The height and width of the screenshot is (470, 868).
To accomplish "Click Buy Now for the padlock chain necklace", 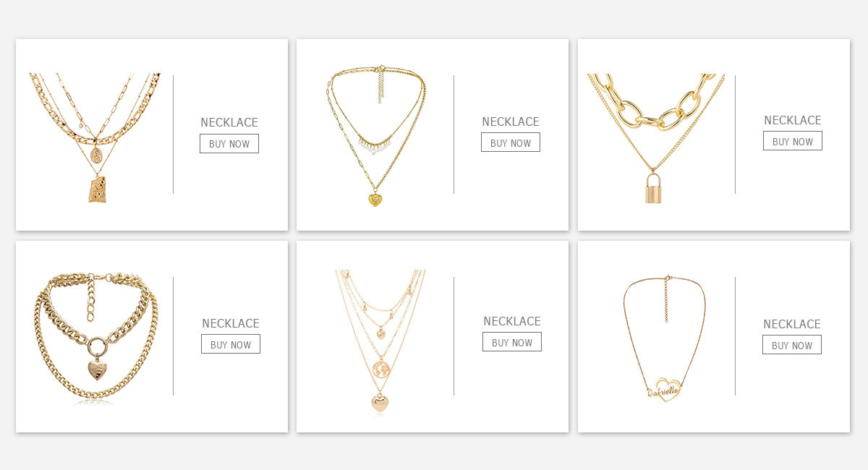I will tap(793, 141).
